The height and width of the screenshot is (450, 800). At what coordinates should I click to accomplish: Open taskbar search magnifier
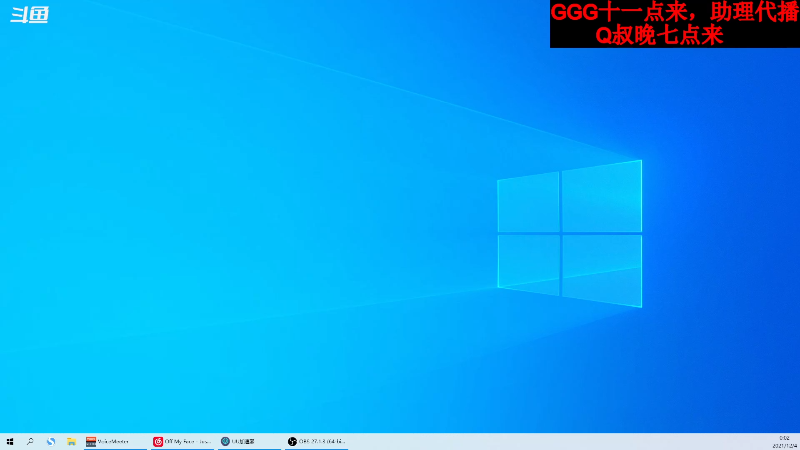(x=30, y=441)
